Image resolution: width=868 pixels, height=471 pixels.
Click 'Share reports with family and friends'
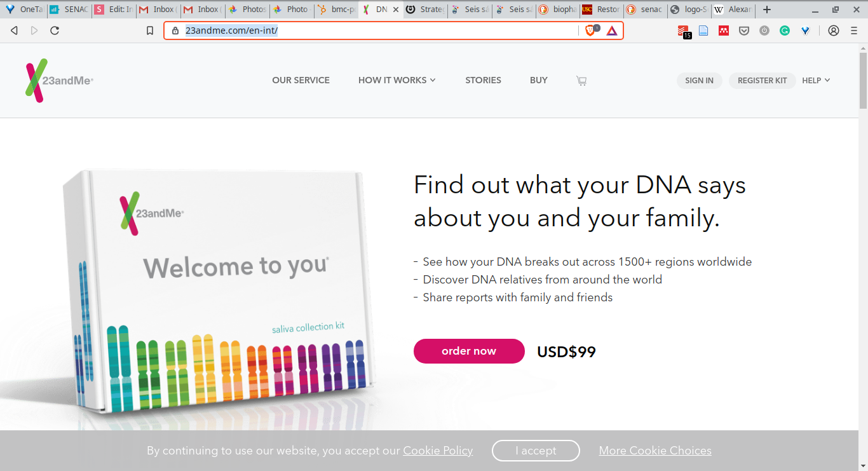tap(518, 297)
